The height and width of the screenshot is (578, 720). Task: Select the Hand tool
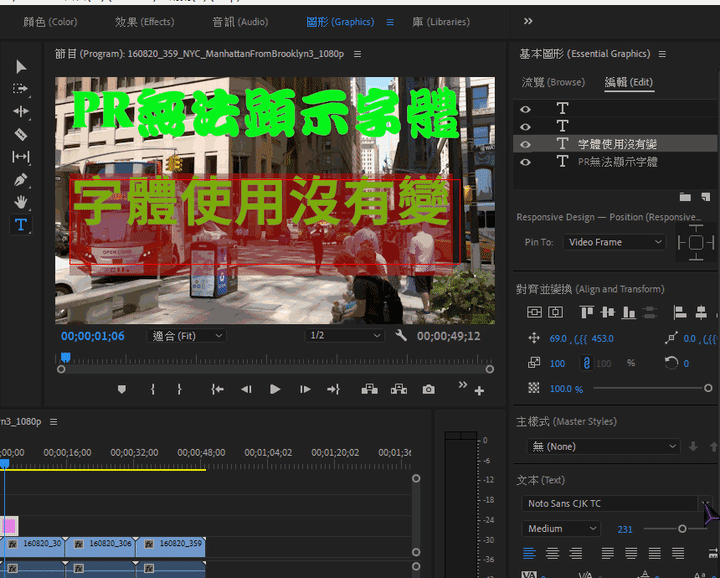click(x=21, y=202)
